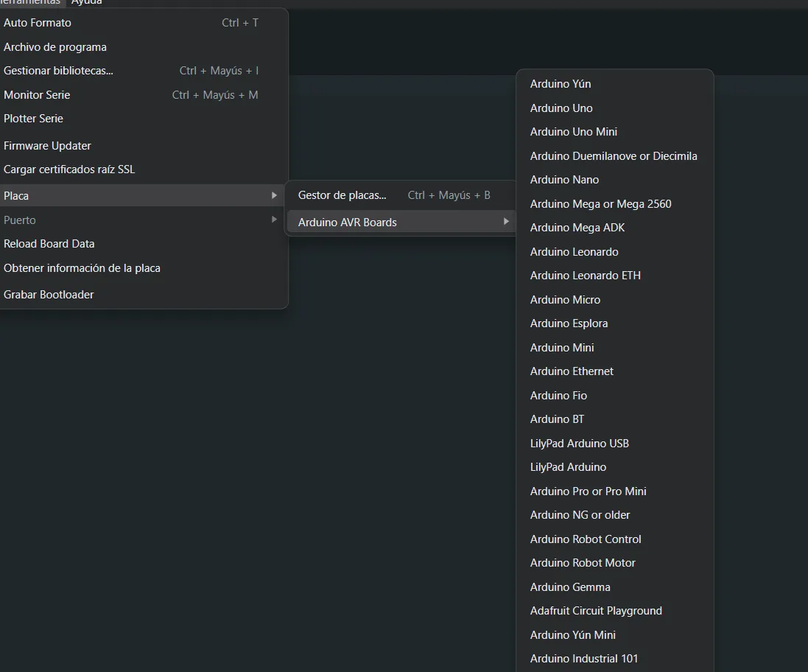Viewport: 808px width, 672px height.
Task: Launch Firmware Updater
Action: pos(142,146)
